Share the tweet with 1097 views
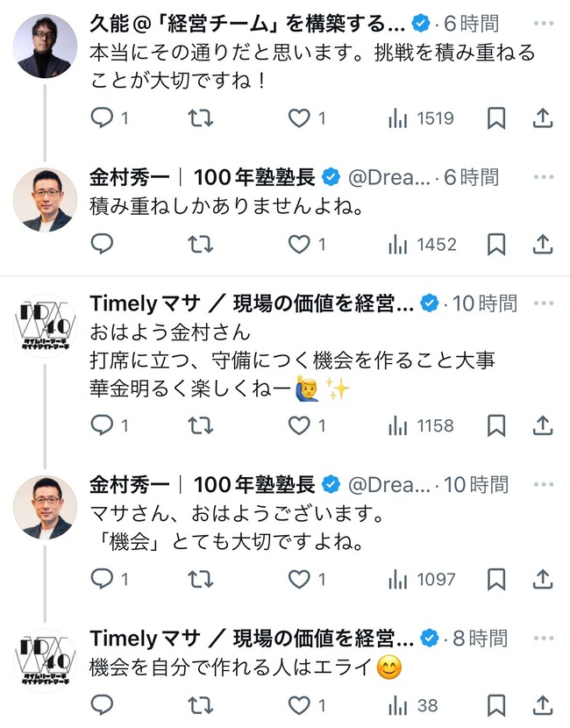 (x=543, y=578)
